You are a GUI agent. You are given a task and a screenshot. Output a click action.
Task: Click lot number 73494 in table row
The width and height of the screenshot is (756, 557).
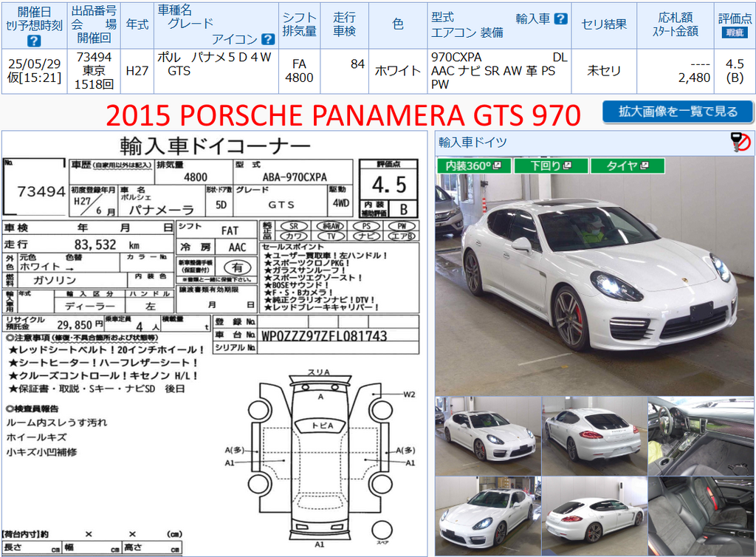point(94,57)
